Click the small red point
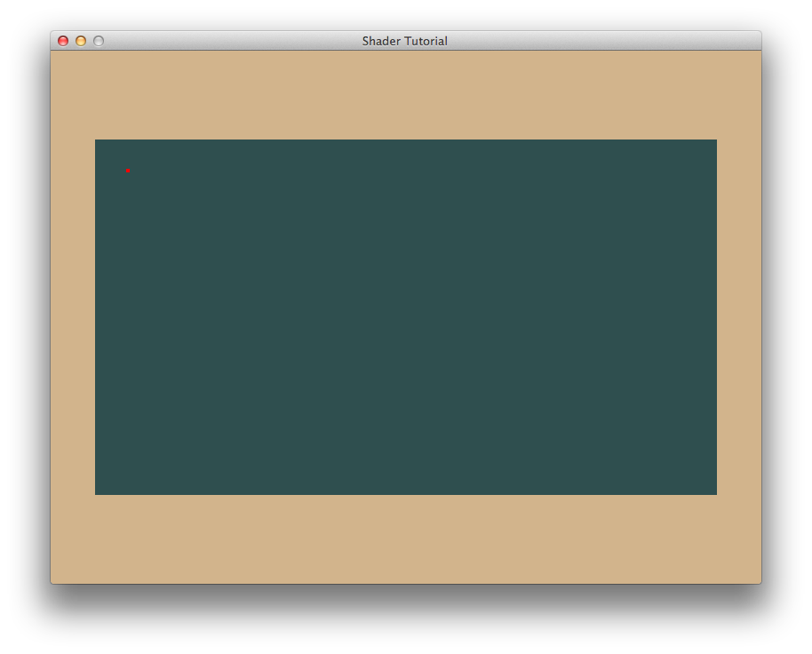 tap(128, 171)
